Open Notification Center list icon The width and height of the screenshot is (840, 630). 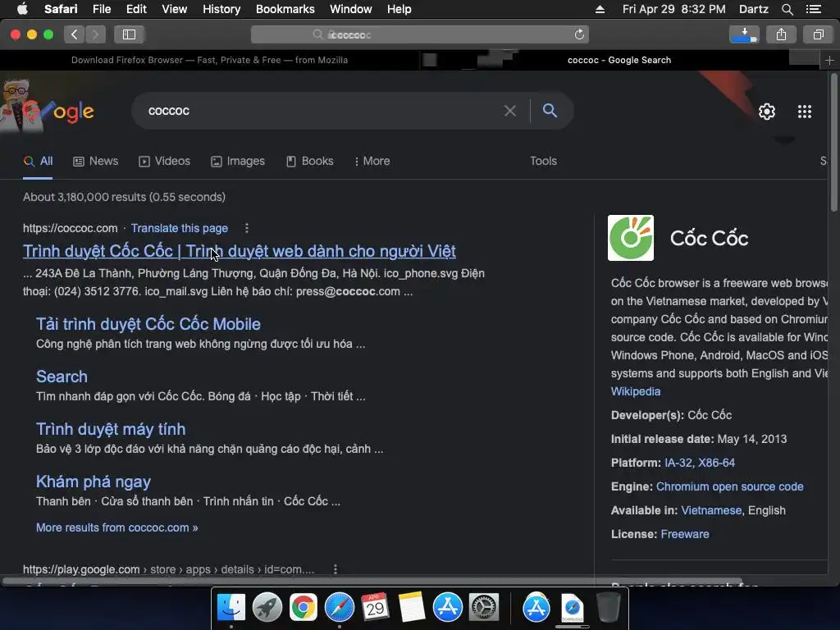(813, 9)
